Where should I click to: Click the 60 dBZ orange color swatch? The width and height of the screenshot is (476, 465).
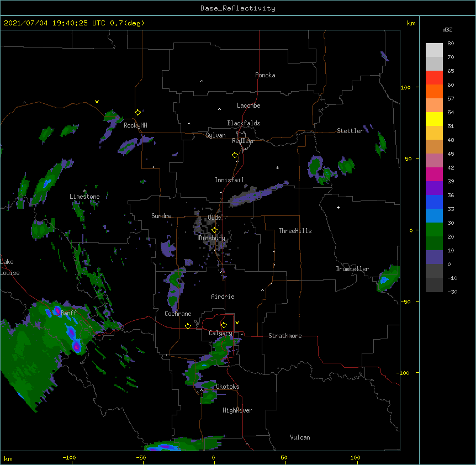(434, 91)
